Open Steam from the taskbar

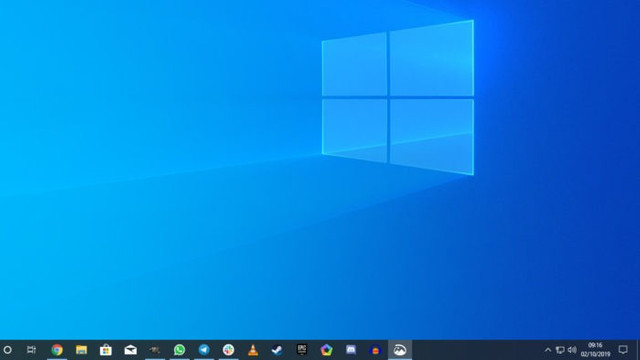278,350
